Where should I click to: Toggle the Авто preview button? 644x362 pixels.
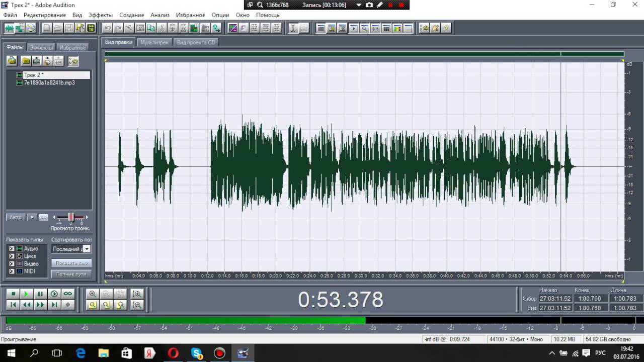point(16,217)
